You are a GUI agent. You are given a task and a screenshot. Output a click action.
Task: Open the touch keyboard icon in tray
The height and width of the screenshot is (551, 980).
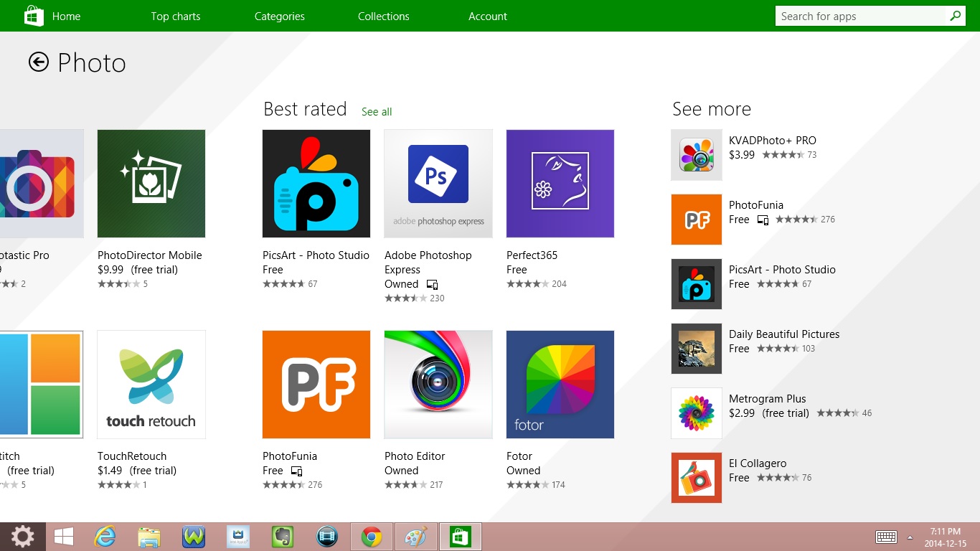(887, 537)
